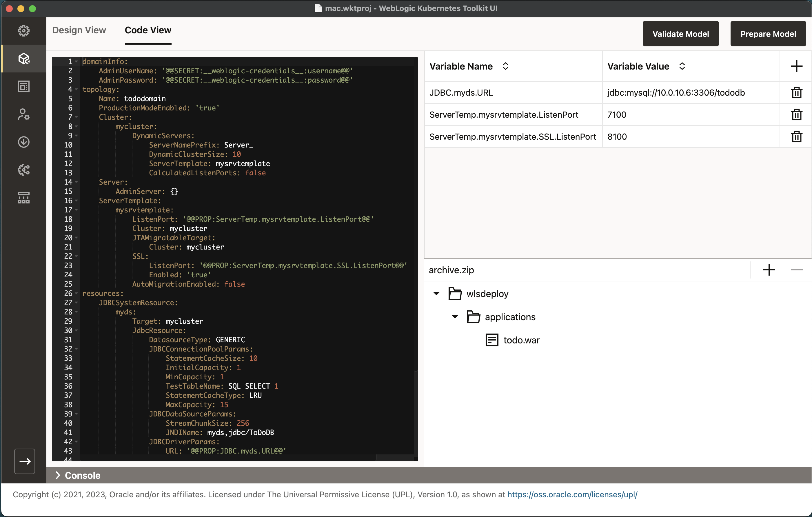
Task: Select the JDBC.myds.URL name cell
Action: click(513, 92)
